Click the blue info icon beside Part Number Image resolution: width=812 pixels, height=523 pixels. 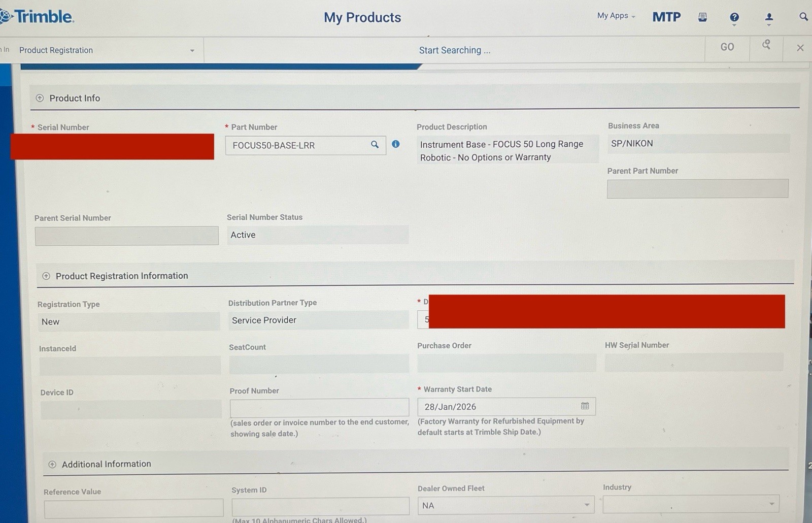coord(396,144)
